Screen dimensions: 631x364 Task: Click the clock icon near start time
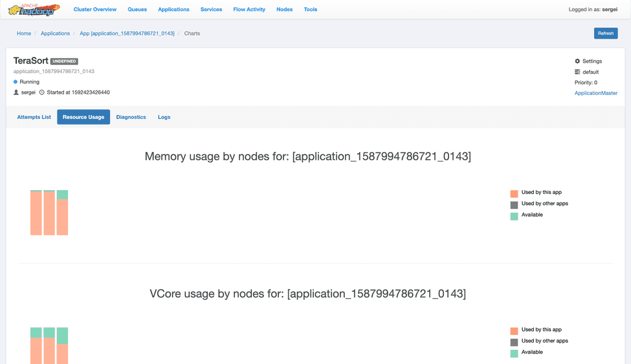click(42, 92)
